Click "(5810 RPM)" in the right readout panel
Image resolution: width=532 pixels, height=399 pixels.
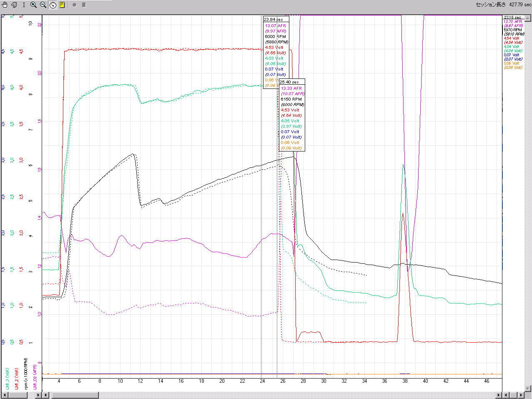click(x=514, y=34)
